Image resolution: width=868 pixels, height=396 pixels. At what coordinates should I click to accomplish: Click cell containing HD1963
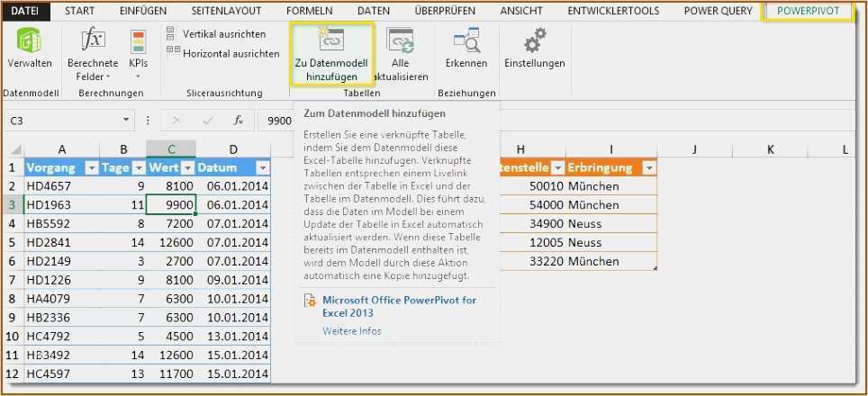coord(62,205)
